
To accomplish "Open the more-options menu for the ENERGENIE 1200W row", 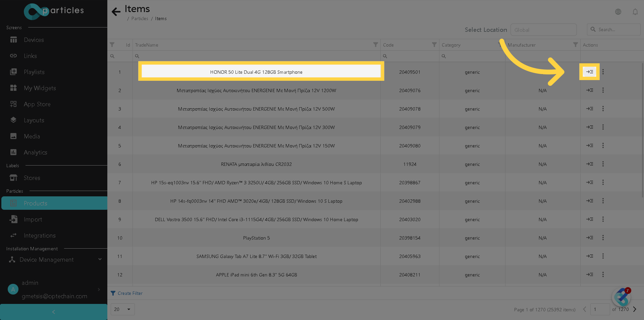I will (603, 90).
